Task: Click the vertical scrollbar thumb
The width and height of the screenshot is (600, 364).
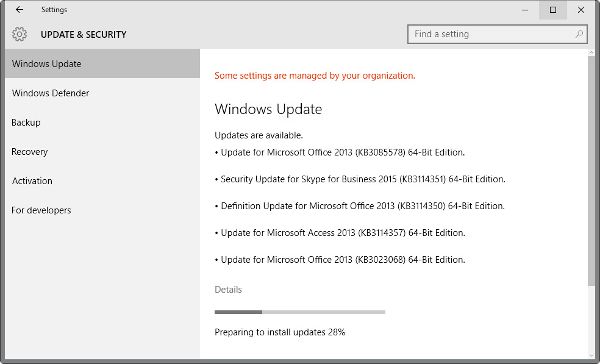Action: [591, 171]
